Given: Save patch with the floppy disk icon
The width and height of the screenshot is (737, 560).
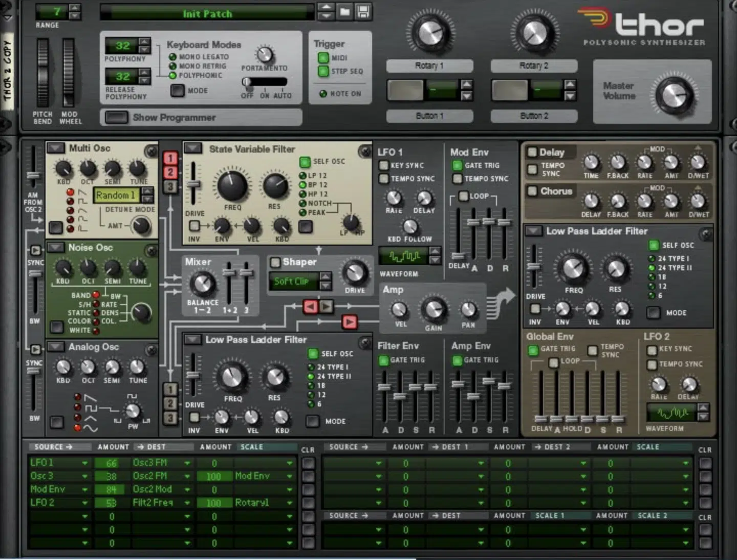Looking at the screenshot, I should click(363, 11).
